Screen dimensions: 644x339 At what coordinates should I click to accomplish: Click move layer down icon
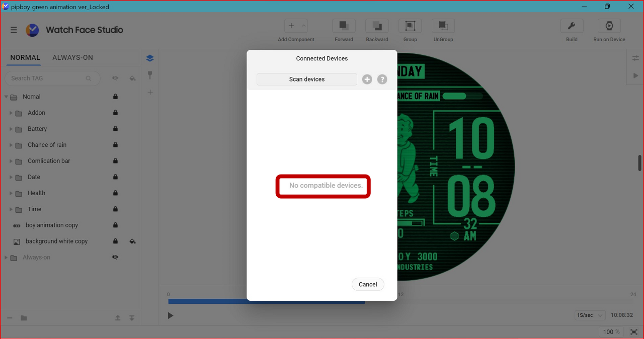pos(132,318)
